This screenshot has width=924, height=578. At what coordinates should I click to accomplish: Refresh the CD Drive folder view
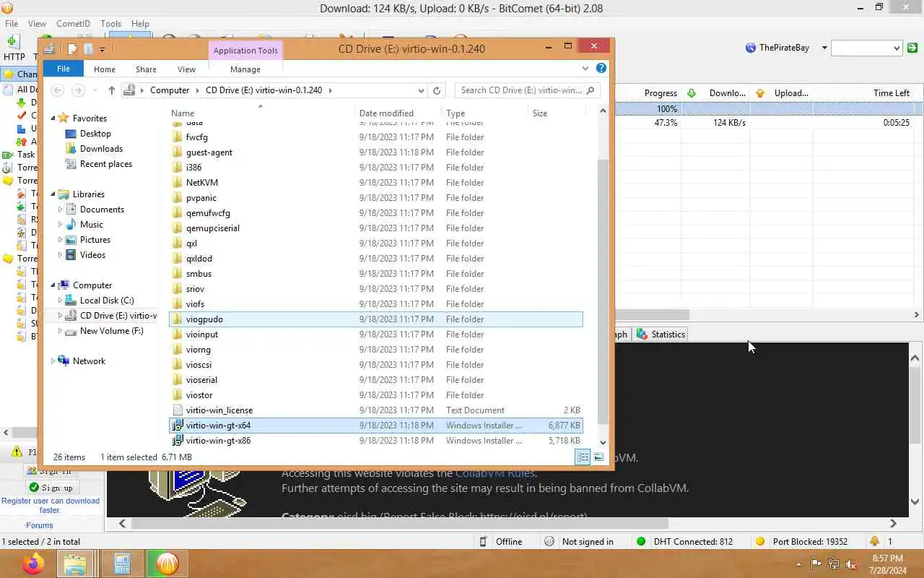coord(436,90)
